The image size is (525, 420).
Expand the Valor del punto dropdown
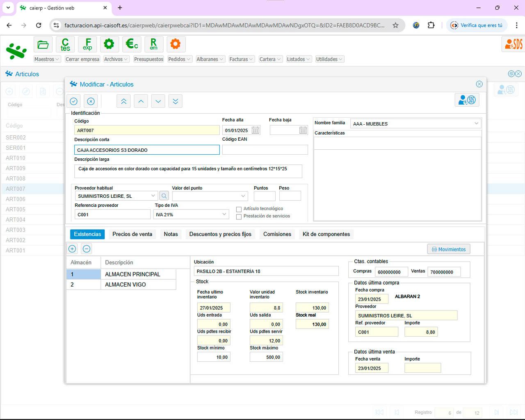click(243, 196)
